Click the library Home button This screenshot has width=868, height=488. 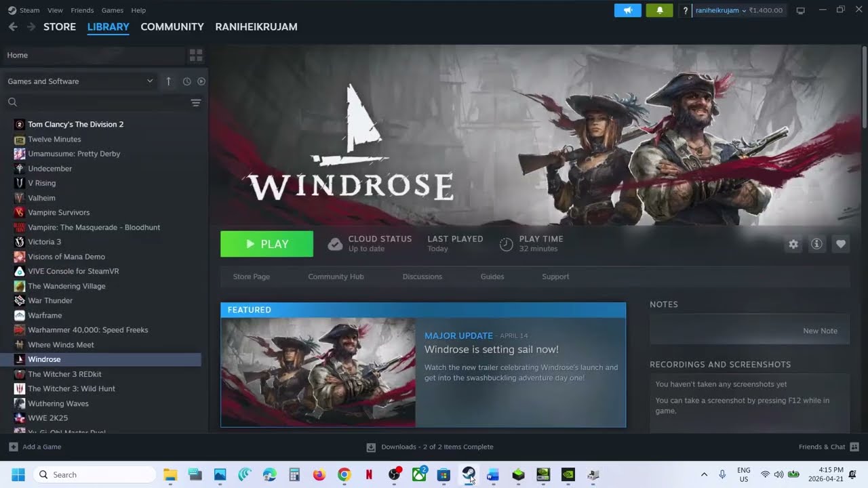coord(93,55)
